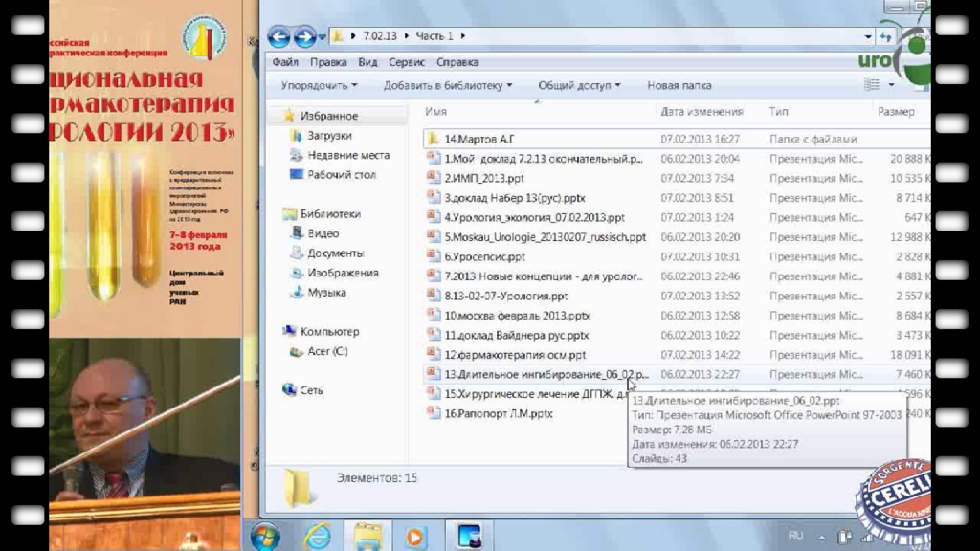Open Недавние места in the navigation pane

pos(347,155)
